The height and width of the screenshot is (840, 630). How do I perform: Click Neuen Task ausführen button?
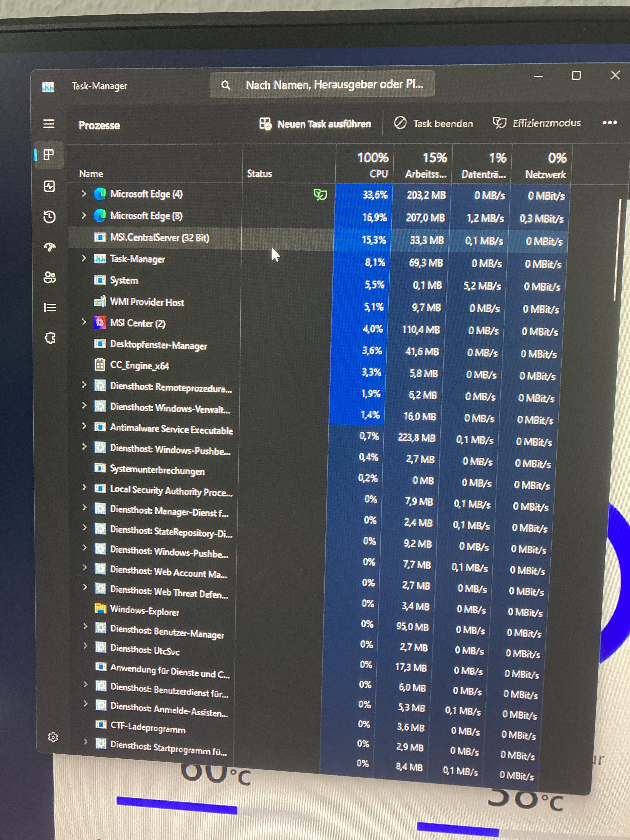tap(315, 124)
